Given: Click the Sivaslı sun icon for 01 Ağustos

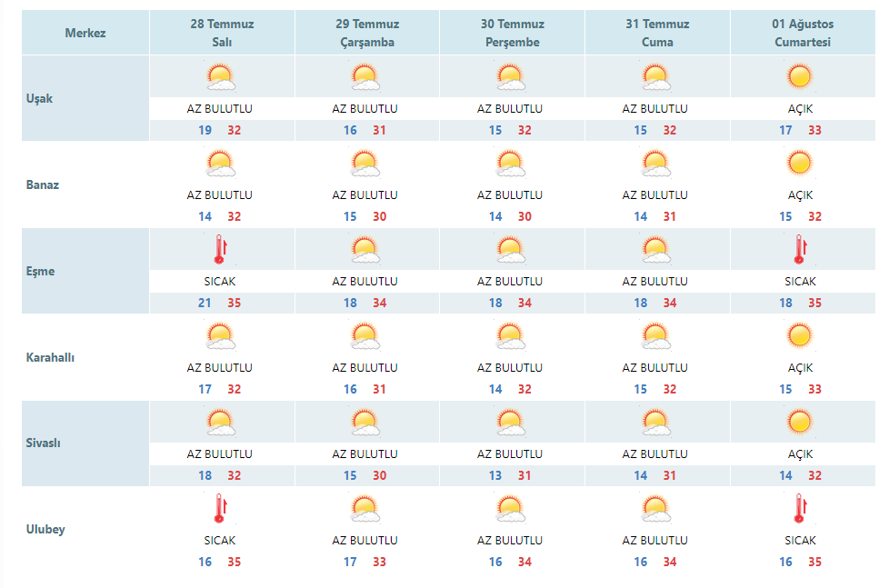Looking at the screenshot, I should point(800,422).
